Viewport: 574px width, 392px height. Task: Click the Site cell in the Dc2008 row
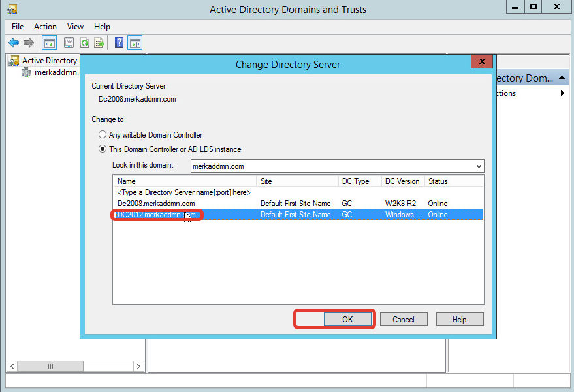pos(295,204)
